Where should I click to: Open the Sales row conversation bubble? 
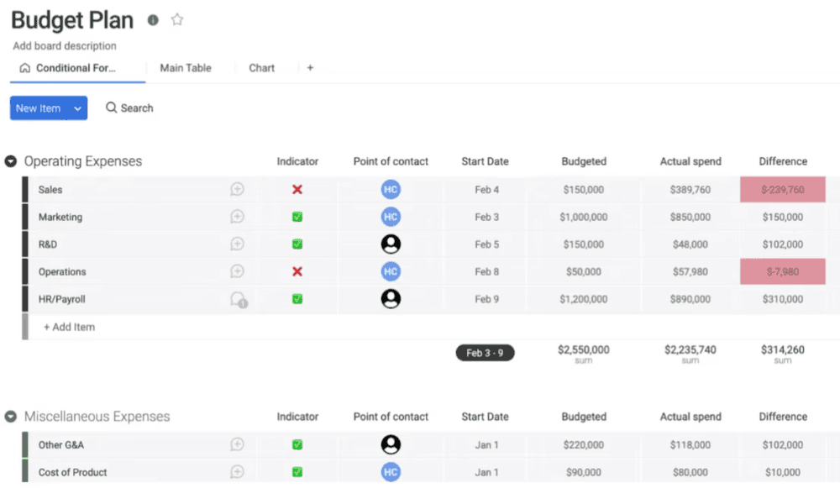[x=237, y=190]
